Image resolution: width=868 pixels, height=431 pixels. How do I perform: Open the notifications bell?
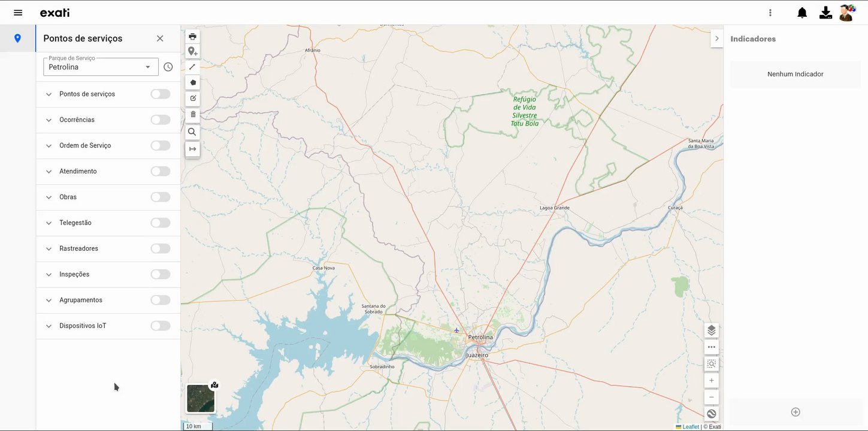pos(802,13)
